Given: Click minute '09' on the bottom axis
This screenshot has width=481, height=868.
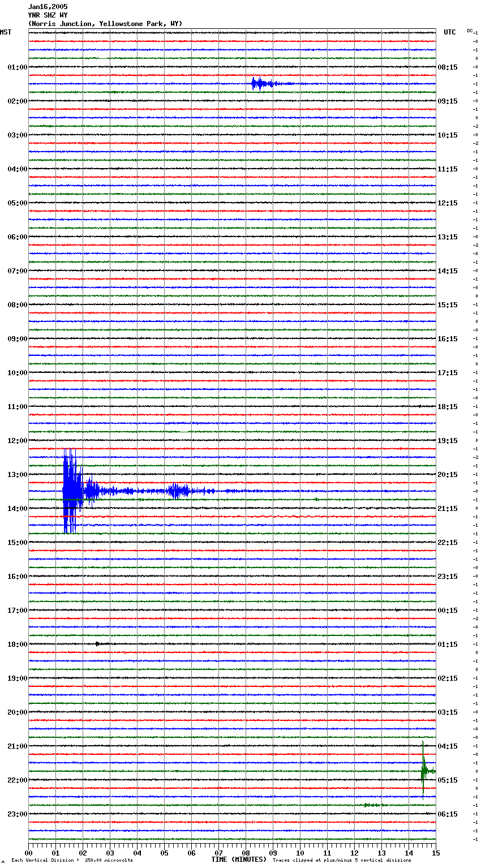Looking at the screenshot, I should (x=273, y=853).
